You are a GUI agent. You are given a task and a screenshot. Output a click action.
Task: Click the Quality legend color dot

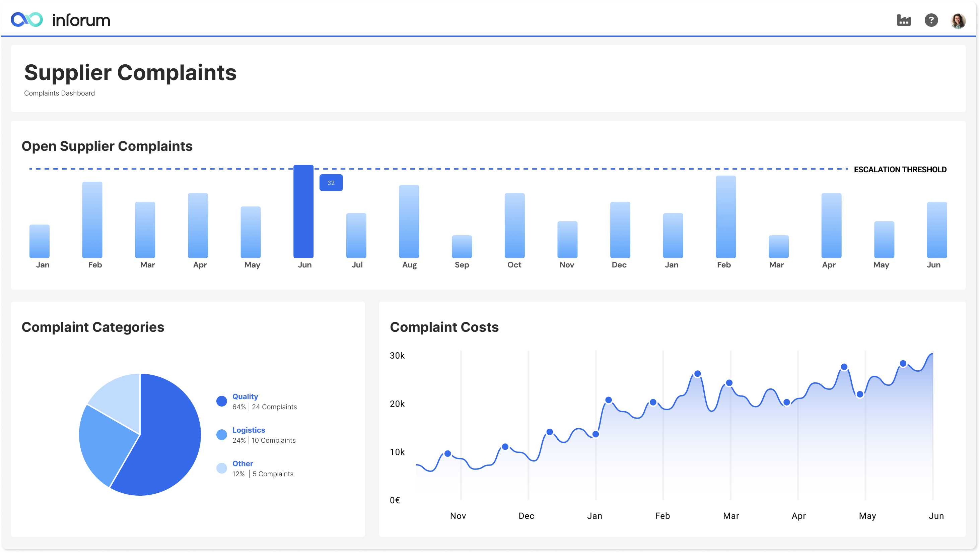(x=221, y=401)
